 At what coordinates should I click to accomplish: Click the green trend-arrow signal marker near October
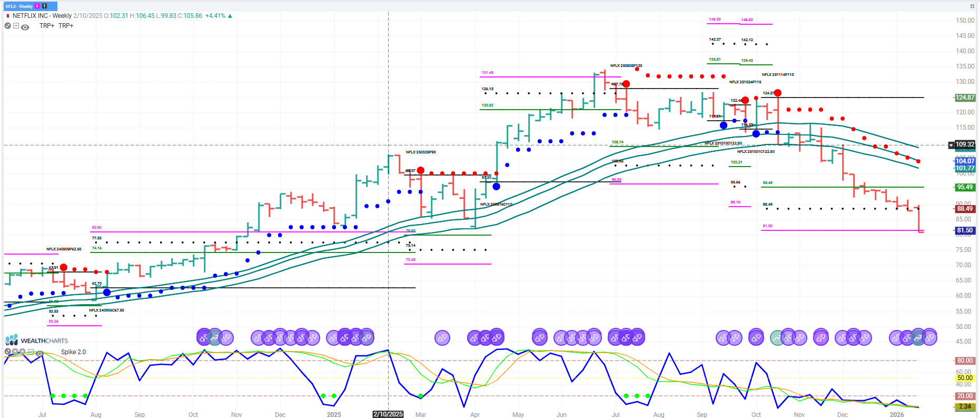777,337
